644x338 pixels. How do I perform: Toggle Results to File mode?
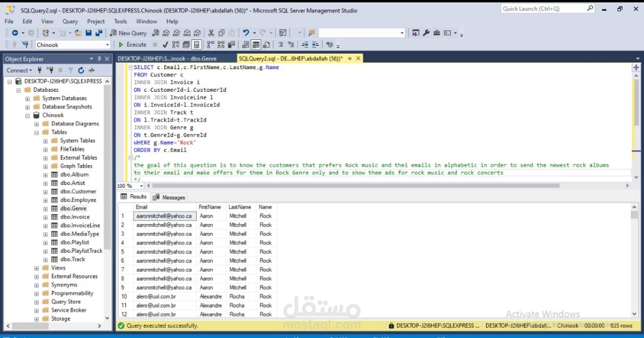point(266,45)
